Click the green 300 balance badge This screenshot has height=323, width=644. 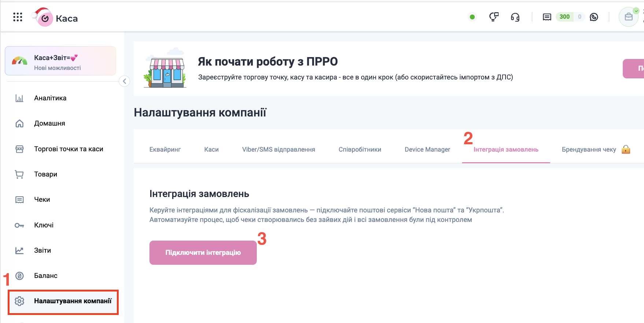[564, 17]
